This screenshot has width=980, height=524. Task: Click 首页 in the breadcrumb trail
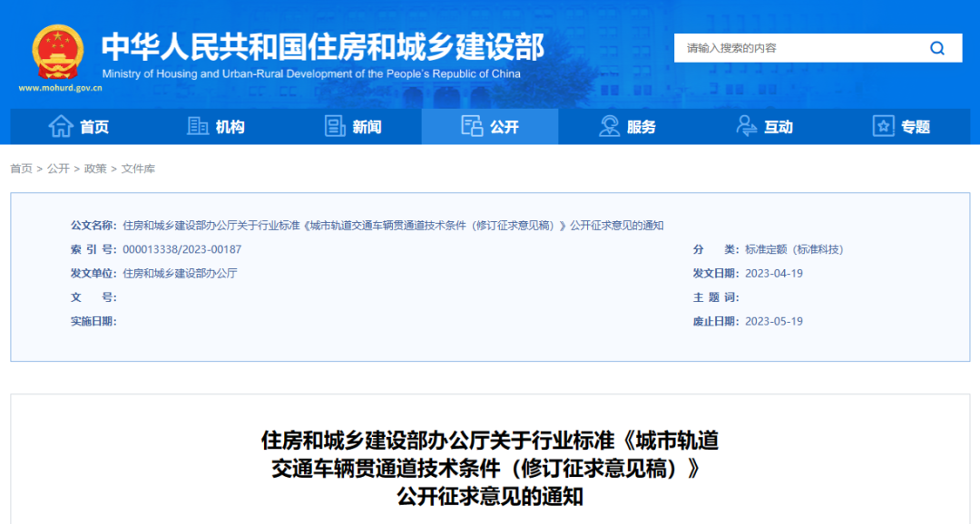coord(21,169)
